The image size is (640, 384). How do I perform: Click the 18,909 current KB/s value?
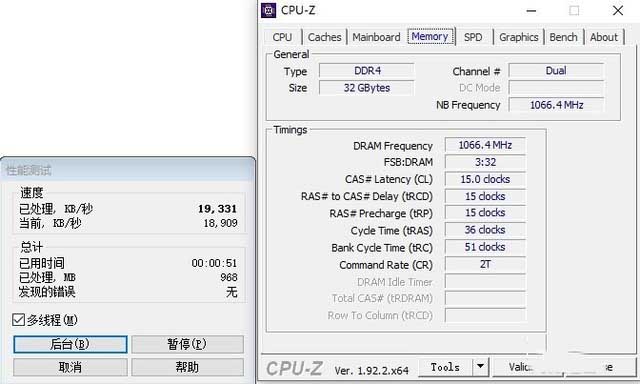pyautogui.click(x=220, y=223)
